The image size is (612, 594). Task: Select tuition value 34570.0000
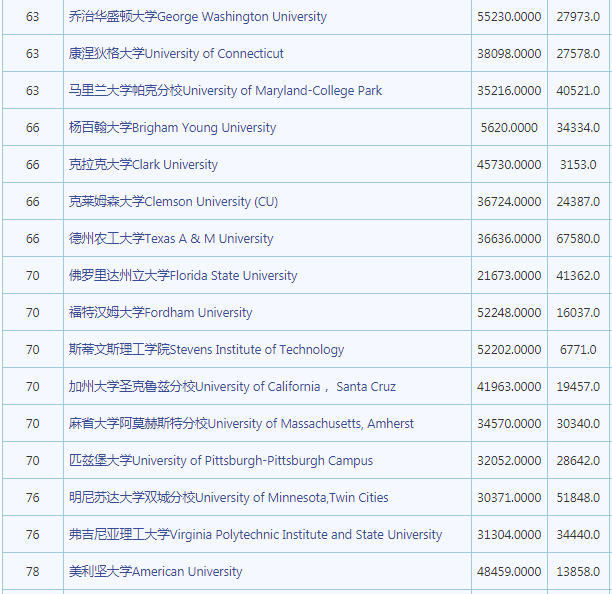tap(509, 423)
